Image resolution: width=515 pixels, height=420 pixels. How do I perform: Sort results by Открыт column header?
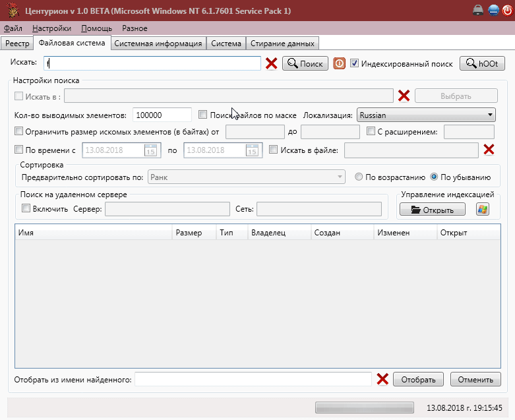(469, 233)
